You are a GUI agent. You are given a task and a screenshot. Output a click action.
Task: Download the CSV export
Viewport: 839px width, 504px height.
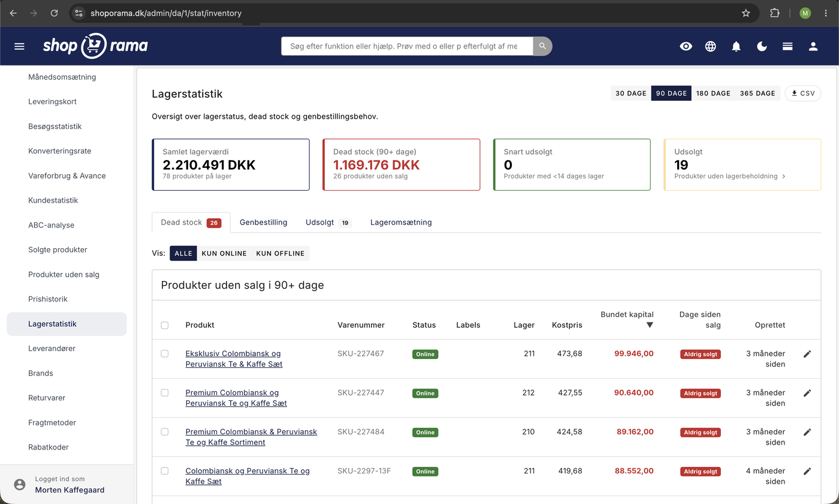tap(803, 93)
